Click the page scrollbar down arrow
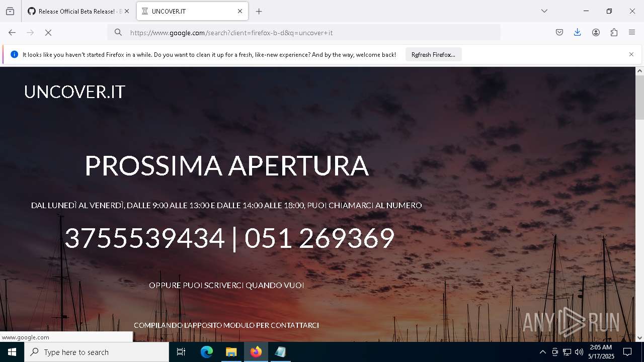Image resolution: width=644 pixels, height=362 pixels. [x=639, y=337]
